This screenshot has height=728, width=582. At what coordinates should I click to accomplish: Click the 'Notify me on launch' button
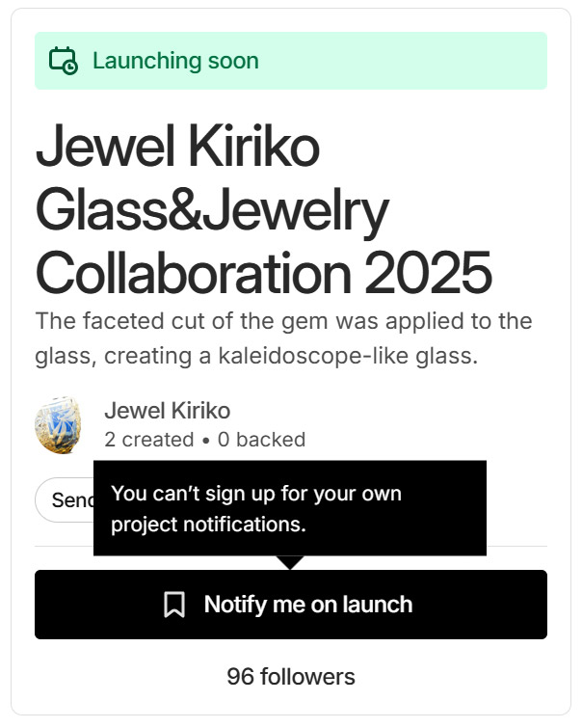[291, 605]
